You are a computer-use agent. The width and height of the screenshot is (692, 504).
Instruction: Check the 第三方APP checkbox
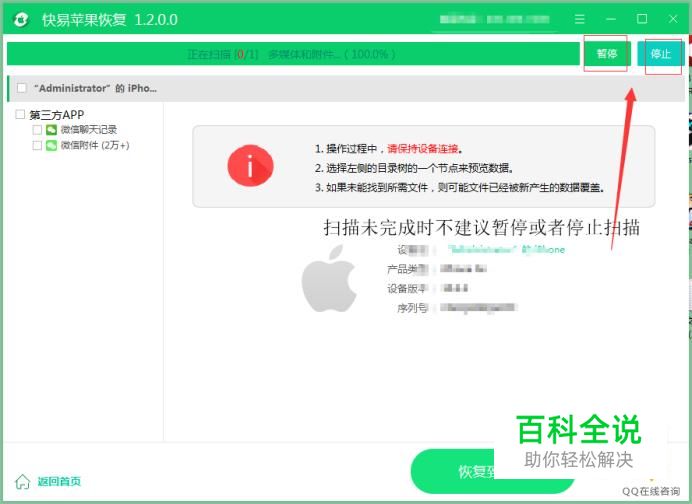tap(20, 115)
